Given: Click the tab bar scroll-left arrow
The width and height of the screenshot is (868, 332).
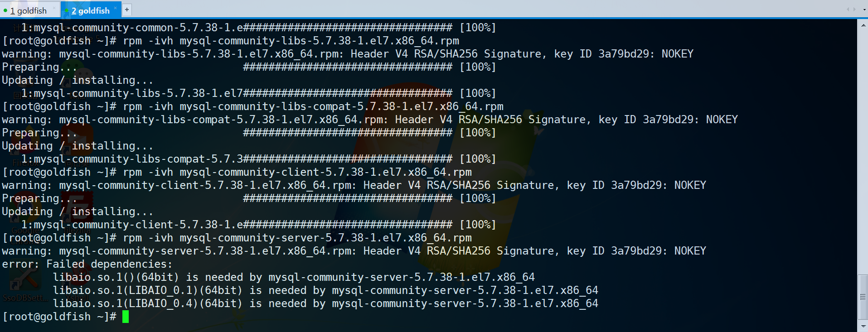Looking at the screenshot, I should (x=848, y=9).
